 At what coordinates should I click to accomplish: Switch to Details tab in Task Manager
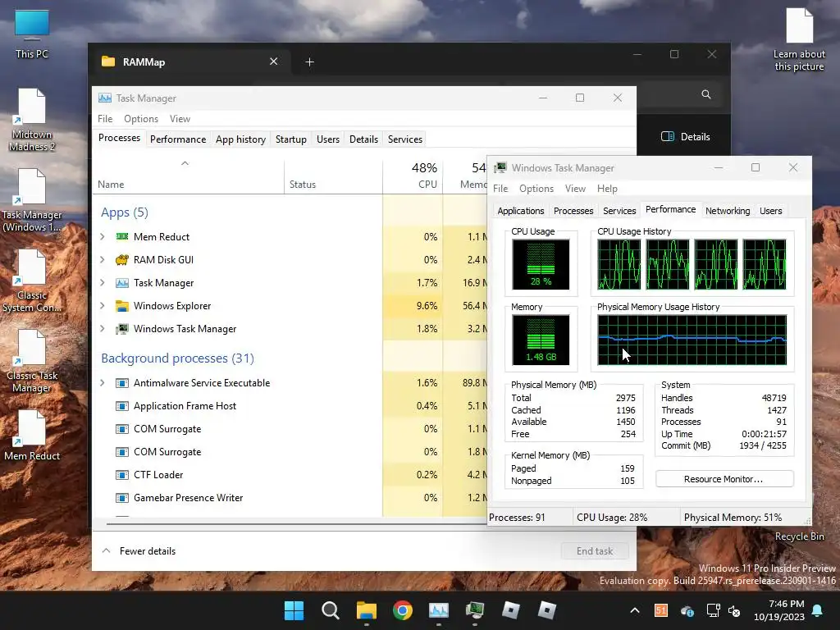(x=363, y=139)
